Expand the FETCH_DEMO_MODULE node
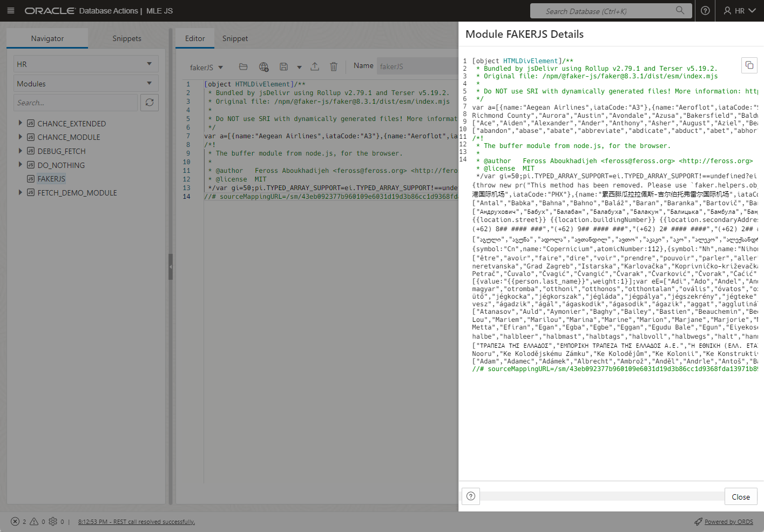 click(21, 192)
